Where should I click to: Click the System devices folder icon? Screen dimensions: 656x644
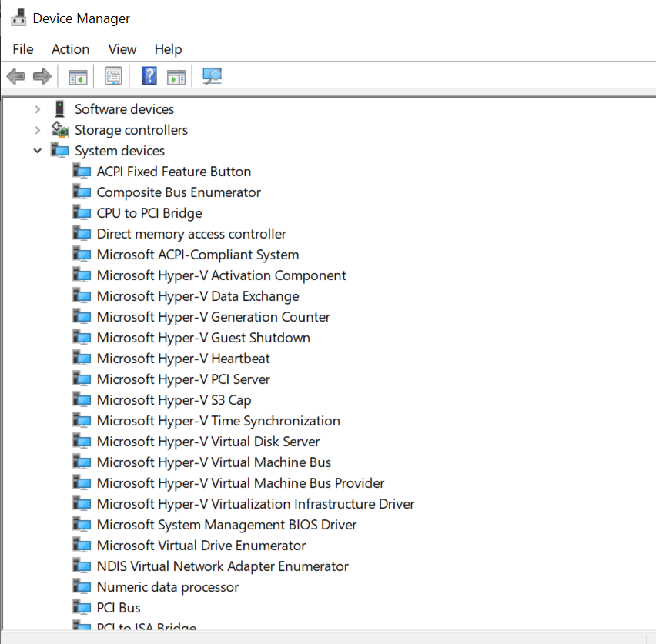(60, 150)
